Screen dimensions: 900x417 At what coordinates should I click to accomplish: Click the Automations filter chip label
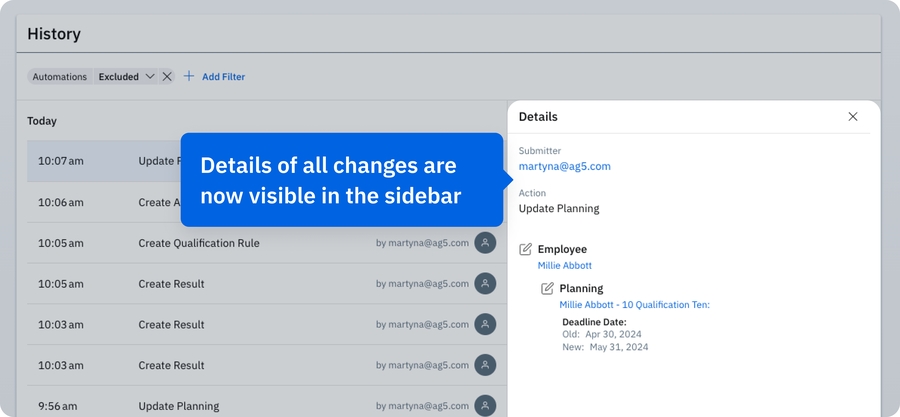[60, 77]
